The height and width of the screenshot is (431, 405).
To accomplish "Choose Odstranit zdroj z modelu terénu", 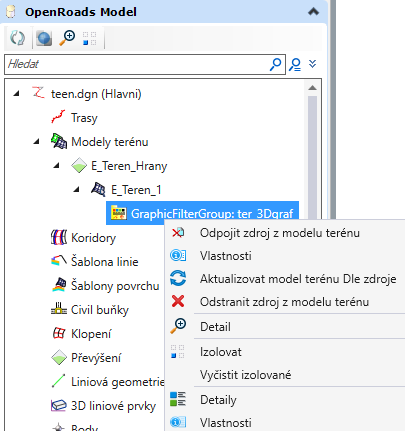I will point(285,302).
